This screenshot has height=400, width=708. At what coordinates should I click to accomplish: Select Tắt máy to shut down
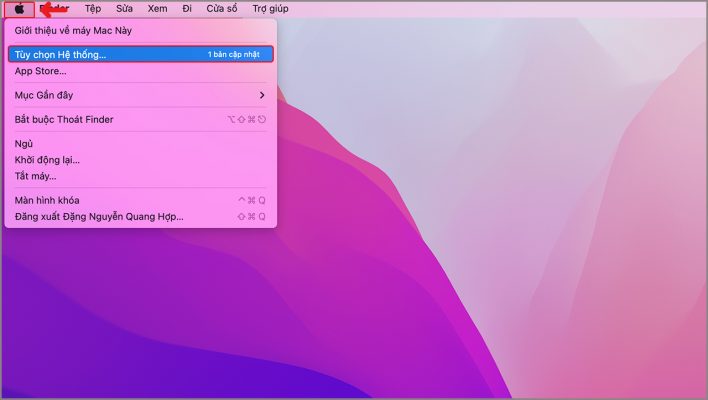coord(36,176)
